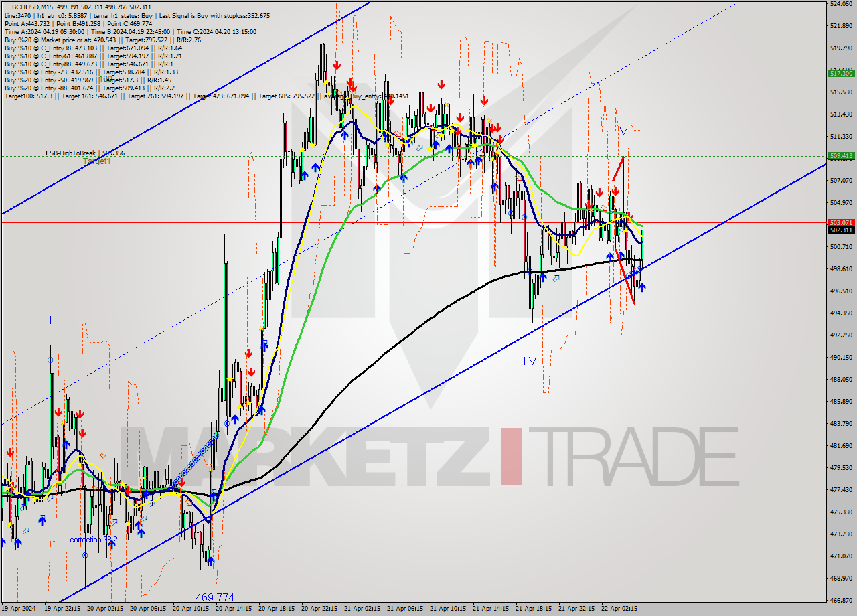The width and height of the screenshot is (857, 616).
Task: Click price axis value 479.530
Action: tap(840, 468)
